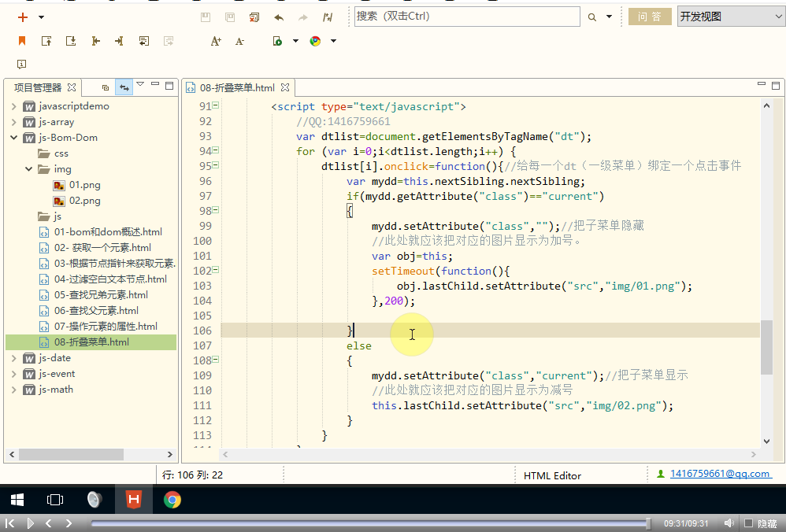Viewport: 786px width, 532px height.
Task: Click the magnifier search icon
Action: tap(591, 17)
